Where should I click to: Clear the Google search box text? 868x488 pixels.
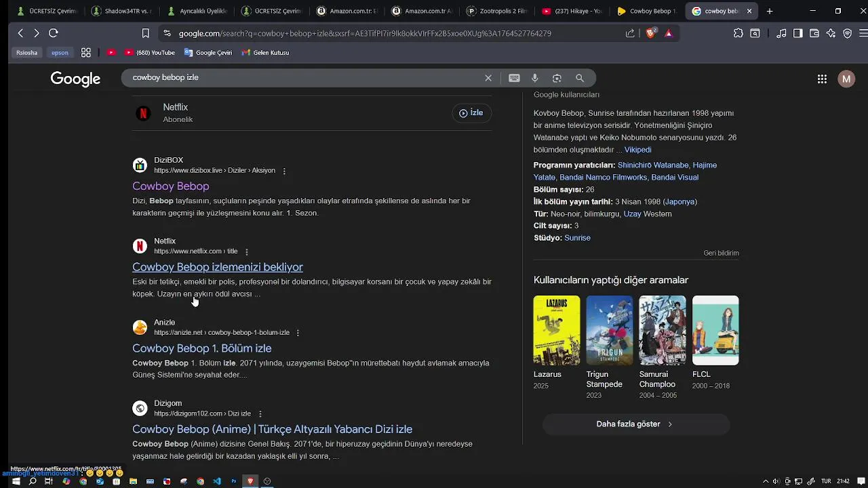(488, 78)
